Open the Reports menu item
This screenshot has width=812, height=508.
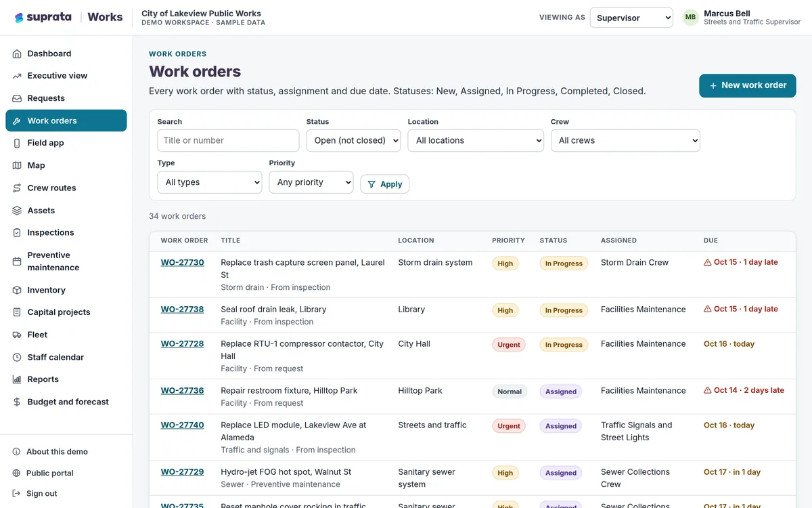pyautogui.click(x=66, y=379)
